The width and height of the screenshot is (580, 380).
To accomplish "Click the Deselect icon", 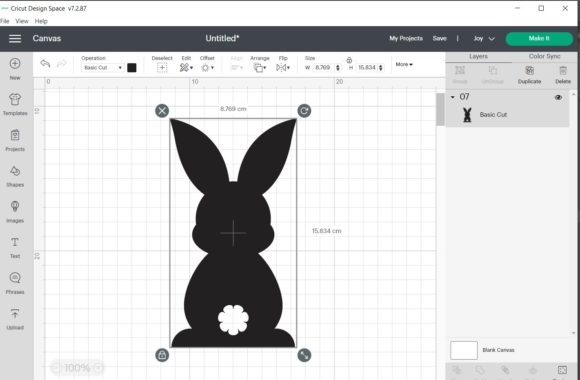I will point(162,67).
